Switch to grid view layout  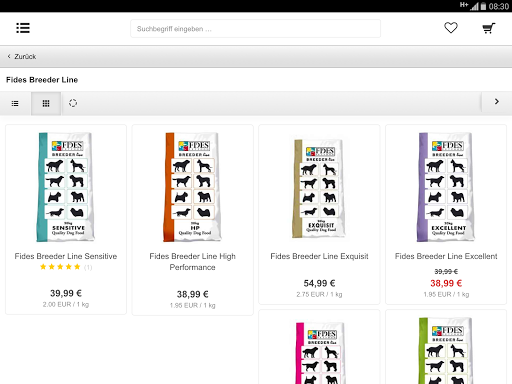click(x=46, y=103)
